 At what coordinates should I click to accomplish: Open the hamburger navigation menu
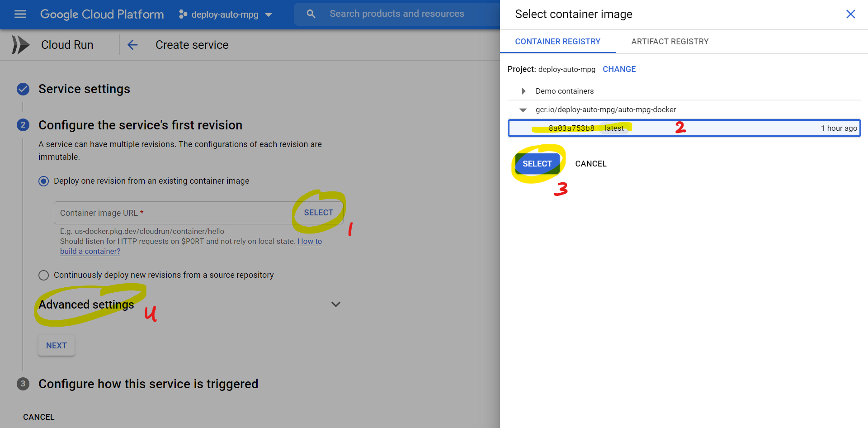click(20, 14)
